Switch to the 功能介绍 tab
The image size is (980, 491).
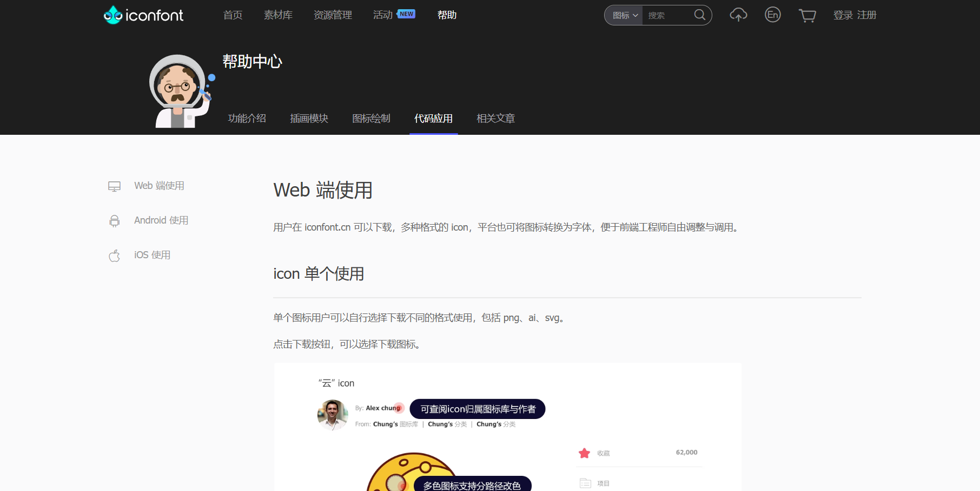247,119
